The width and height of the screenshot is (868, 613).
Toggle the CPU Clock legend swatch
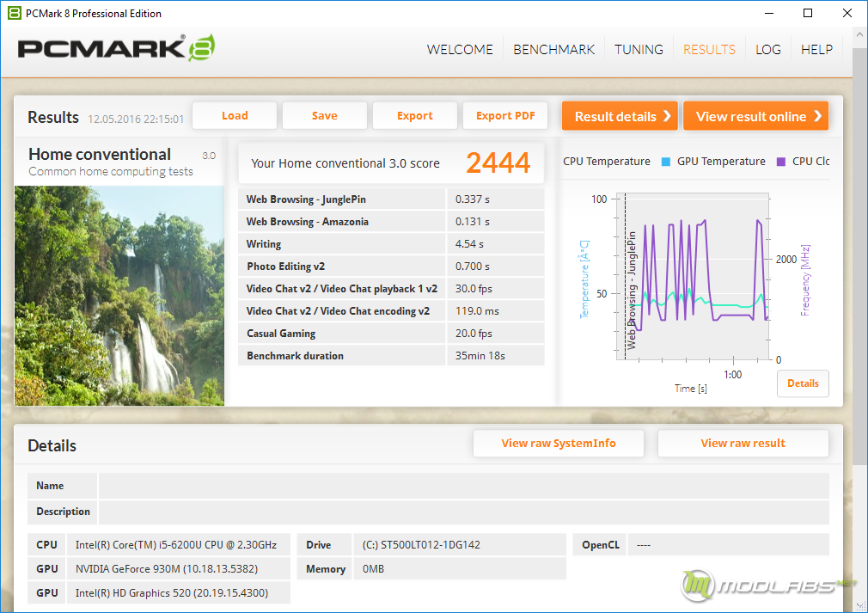[x=781, y=162]
